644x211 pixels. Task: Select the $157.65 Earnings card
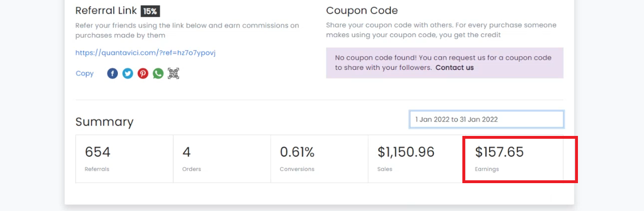click(x=514, y=159)
